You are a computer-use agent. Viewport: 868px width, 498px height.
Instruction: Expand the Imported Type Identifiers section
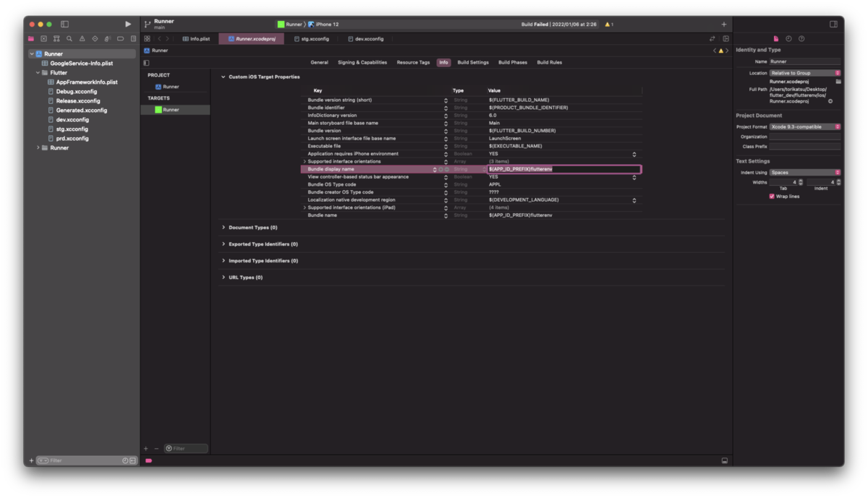point(223,260)
